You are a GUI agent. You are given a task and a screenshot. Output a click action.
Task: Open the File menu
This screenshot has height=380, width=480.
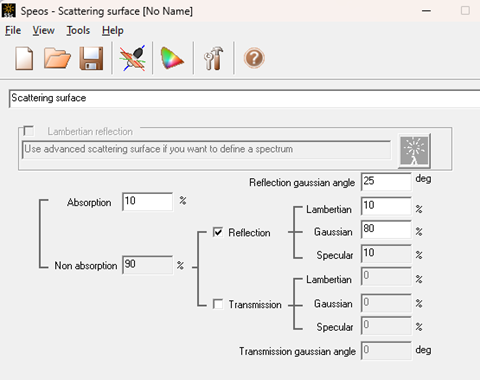[13, 31]
